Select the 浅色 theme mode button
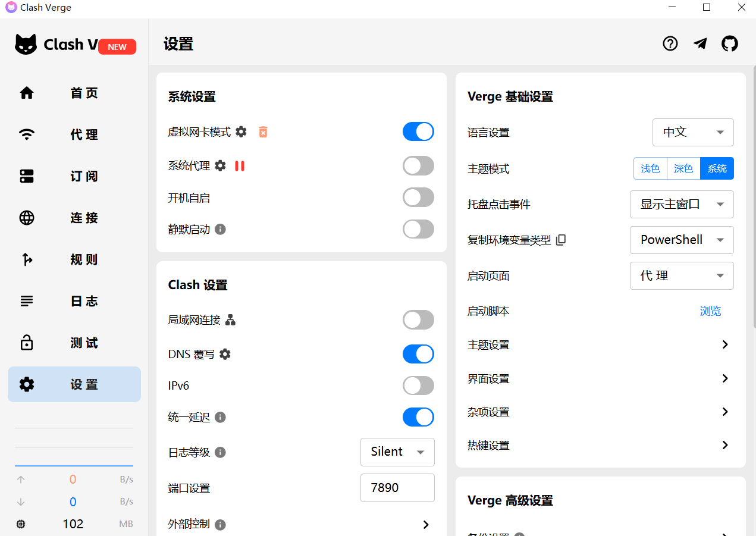The width and height of the screenshot is (756, 536). 650,168
